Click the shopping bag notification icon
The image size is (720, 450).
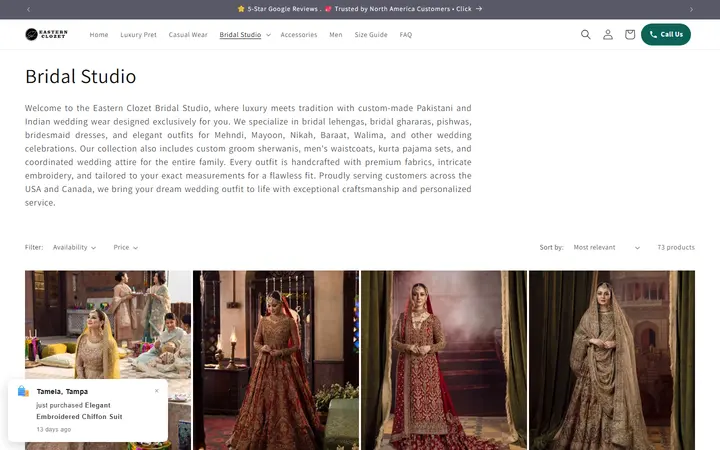(x=23, y=391)
